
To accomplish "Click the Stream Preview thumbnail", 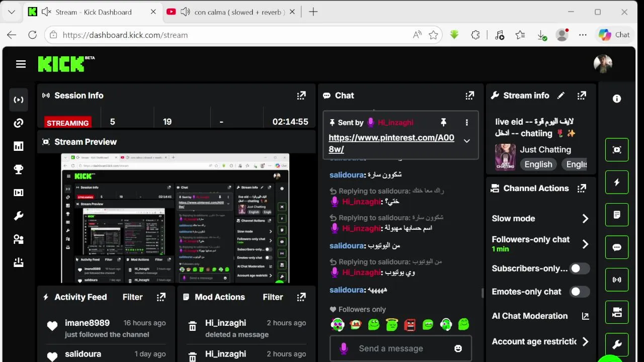I will click(x=175, y=218).
